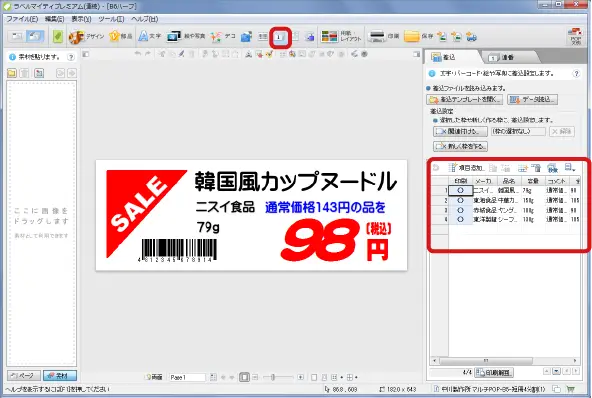Screen dimensions: 592x398
Task: Select the 文字 text tool
Action: pos(150,37)
